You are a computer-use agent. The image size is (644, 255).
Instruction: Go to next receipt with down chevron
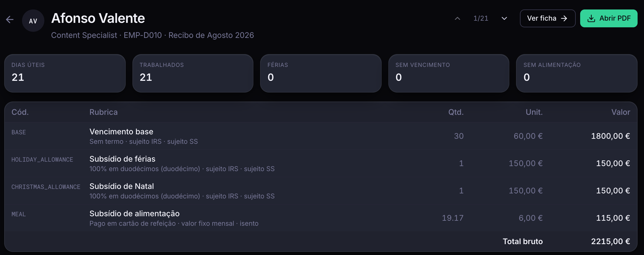pyautogui.click(x=504, y=18)
